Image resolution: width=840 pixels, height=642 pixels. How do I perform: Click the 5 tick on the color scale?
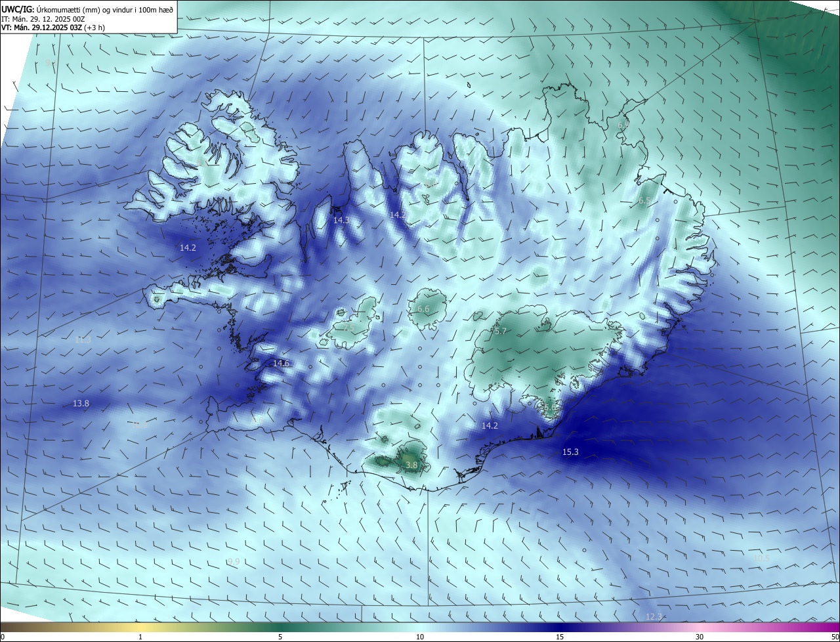280,637
